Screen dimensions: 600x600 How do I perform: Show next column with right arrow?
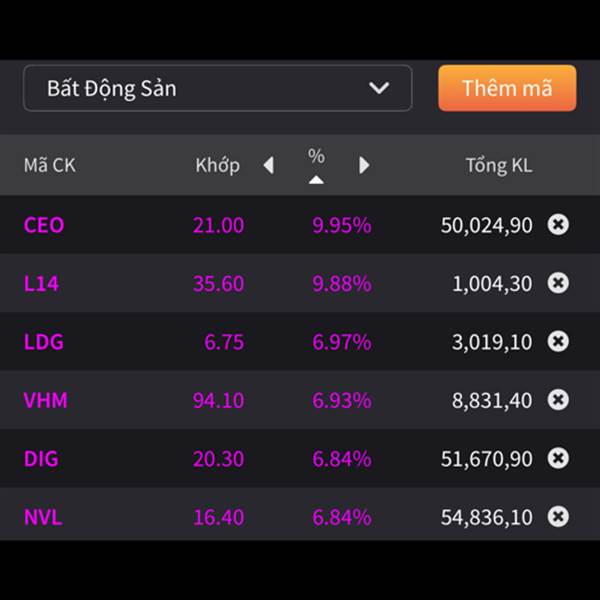[364, 165]
